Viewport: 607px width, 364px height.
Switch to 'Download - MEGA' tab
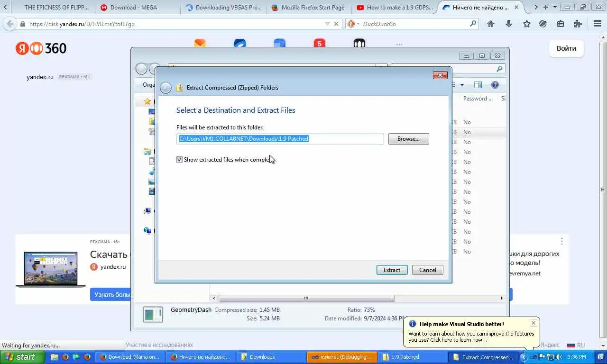[133, 8]
